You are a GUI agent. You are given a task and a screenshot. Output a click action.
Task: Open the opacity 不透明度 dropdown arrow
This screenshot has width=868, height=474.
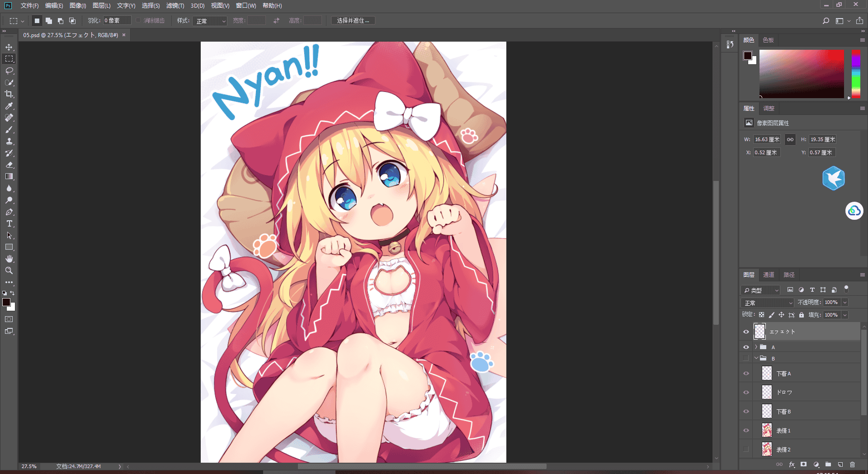[x=845, y=302]
